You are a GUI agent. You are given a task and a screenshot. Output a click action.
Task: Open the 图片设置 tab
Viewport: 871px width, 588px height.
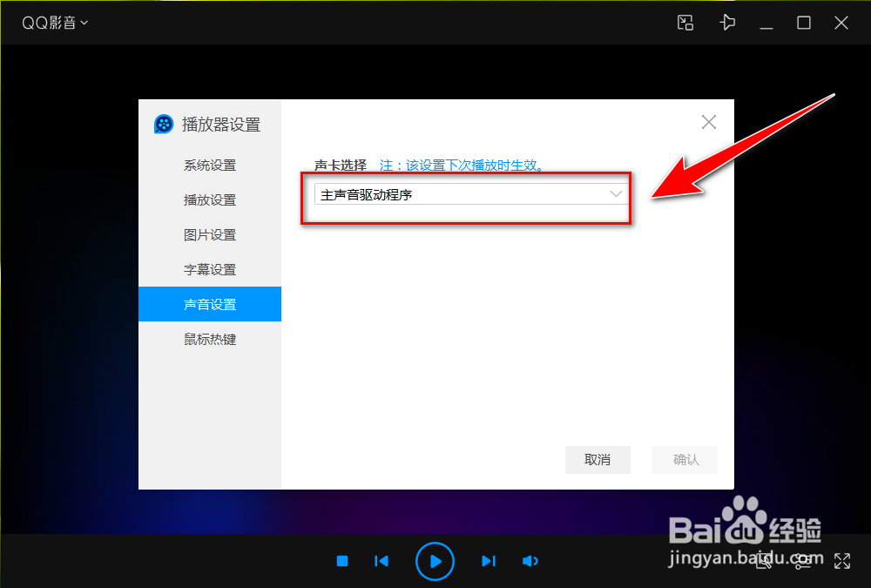tap(210, 235)
